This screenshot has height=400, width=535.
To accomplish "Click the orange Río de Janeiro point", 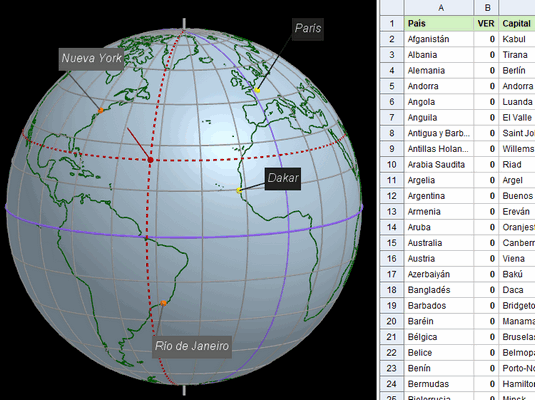I will [x=163, y=303].
